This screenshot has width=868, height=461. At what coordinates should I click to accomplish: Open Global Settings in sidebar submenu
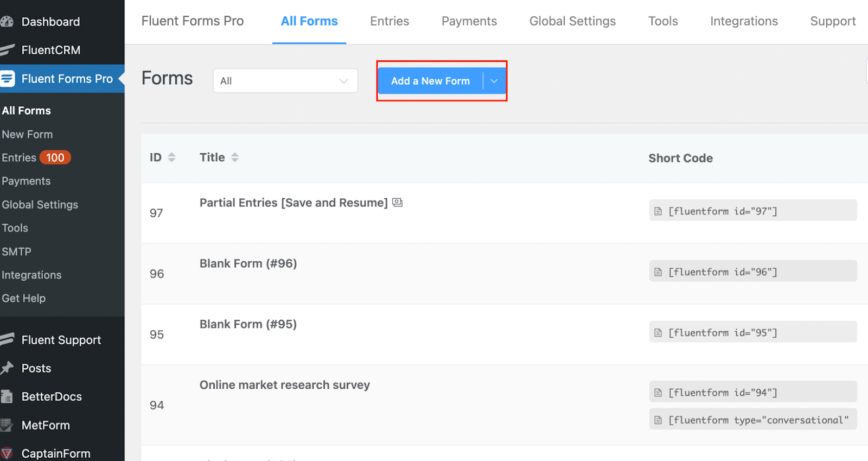point(40,205)
